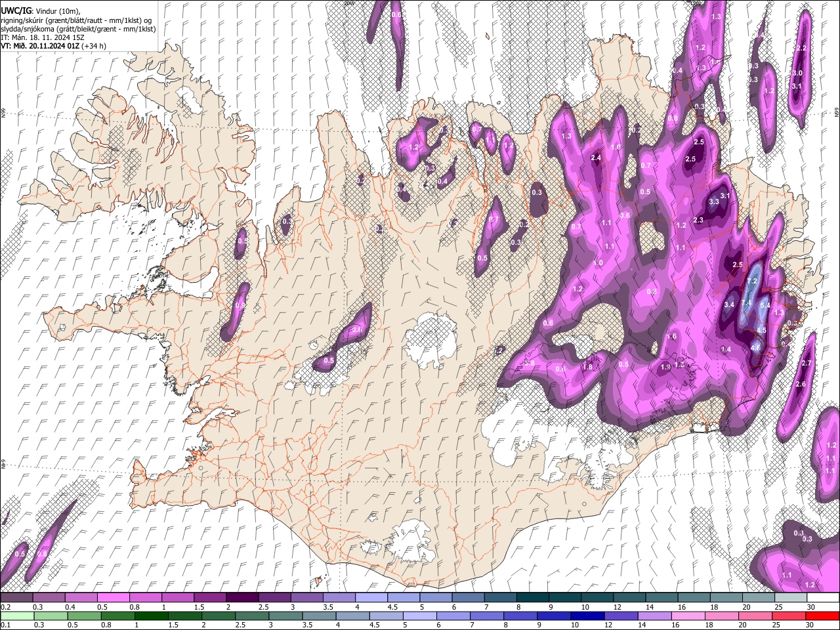Click the 'slydda/snjókoma' legend description line
The image size is (840, 630).
pos(78,29)
